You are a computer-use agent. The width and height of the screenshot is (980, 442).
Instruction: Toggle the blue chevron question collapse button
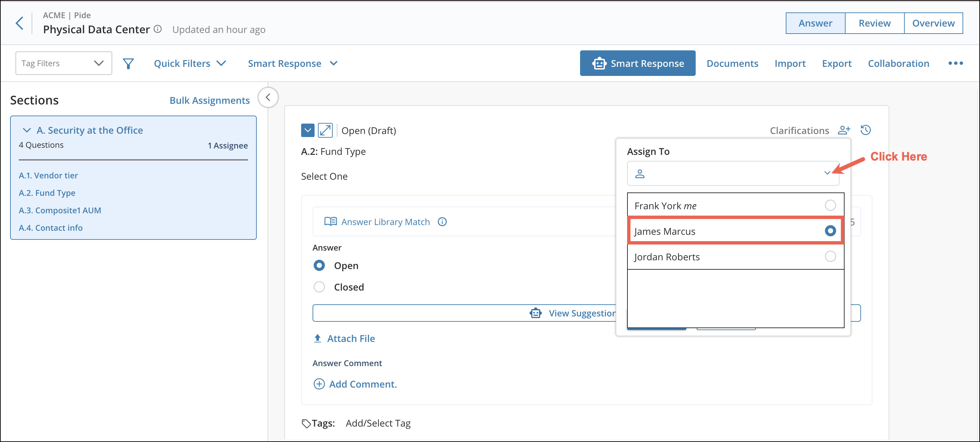click(x=308, y=130)
